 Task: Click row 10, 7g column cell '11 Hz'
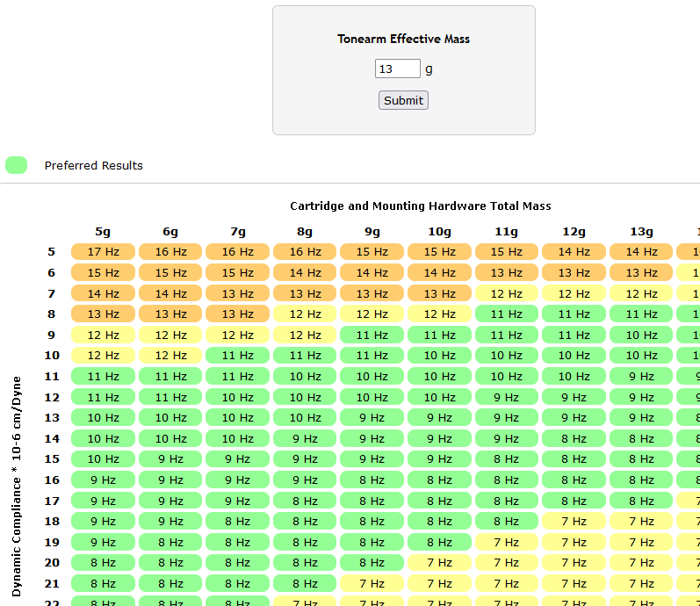pos(237,356)
